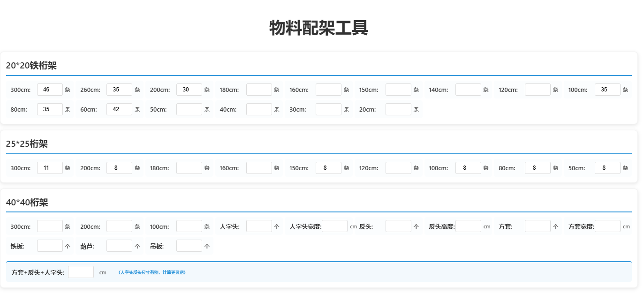The width and height of the screenshot is (644, 294).
Task: Click the 铁板 quantity input
Action: [x=50, y=246]
